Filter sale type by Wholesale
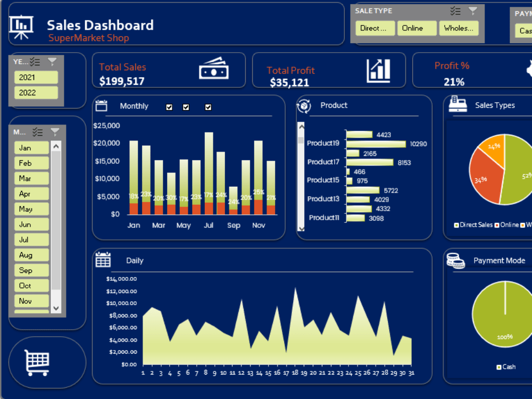The image size is (532, 399). (459, 28)
